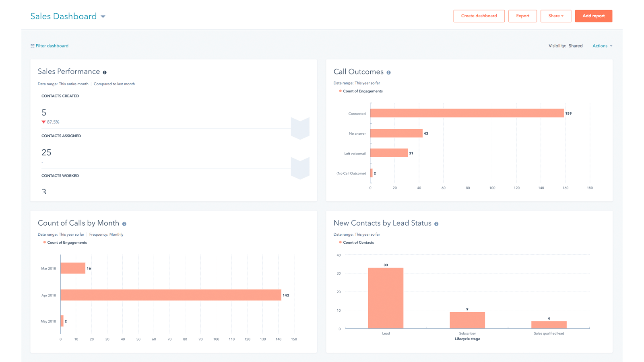Viewport: 644px width, 362px height.
Task: Select the Apr 2018 bar showing 142
Action: pyautogui.click(x=171, y=295)
